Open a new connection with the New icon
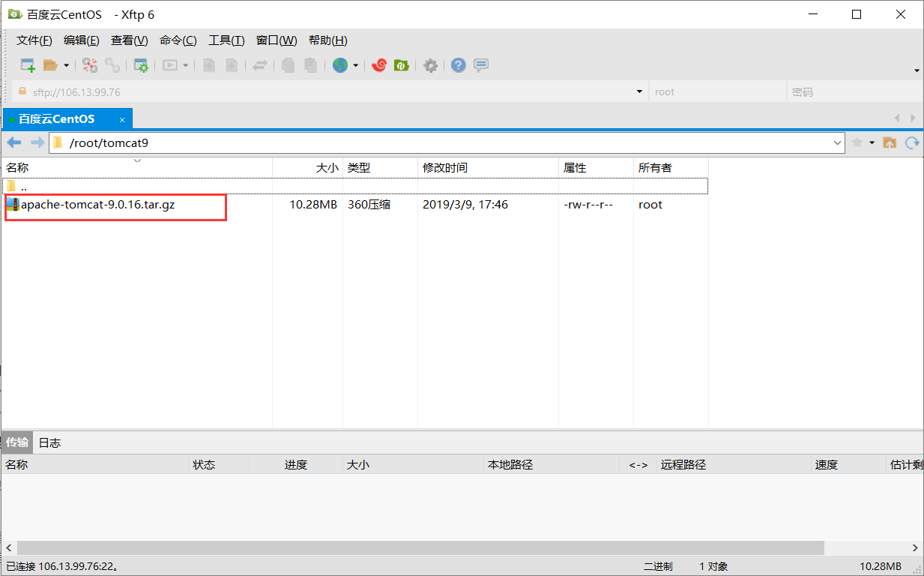The image size is (924, 576). tap(26, 65)
